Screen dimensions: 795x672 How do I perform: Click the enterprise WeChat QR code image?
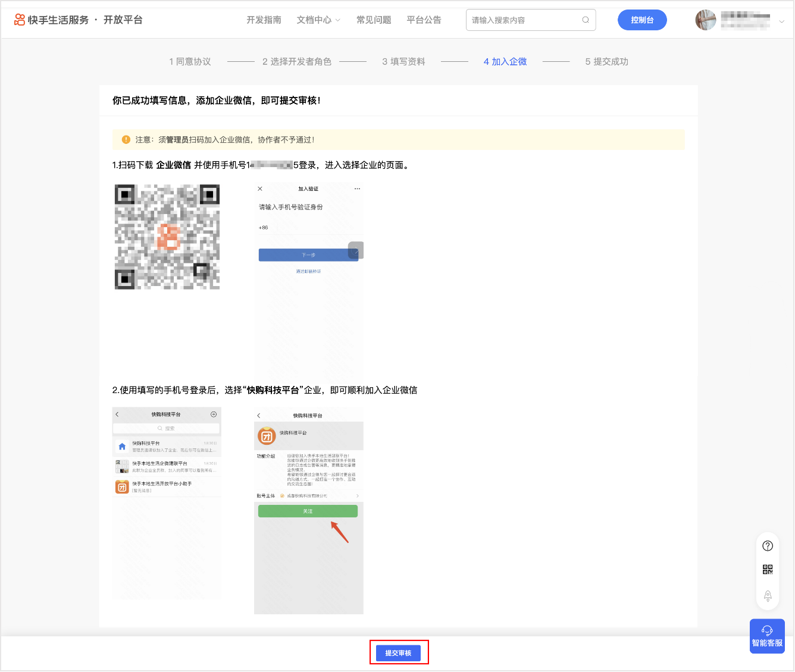pyautogui.click(x=167, y=237)
